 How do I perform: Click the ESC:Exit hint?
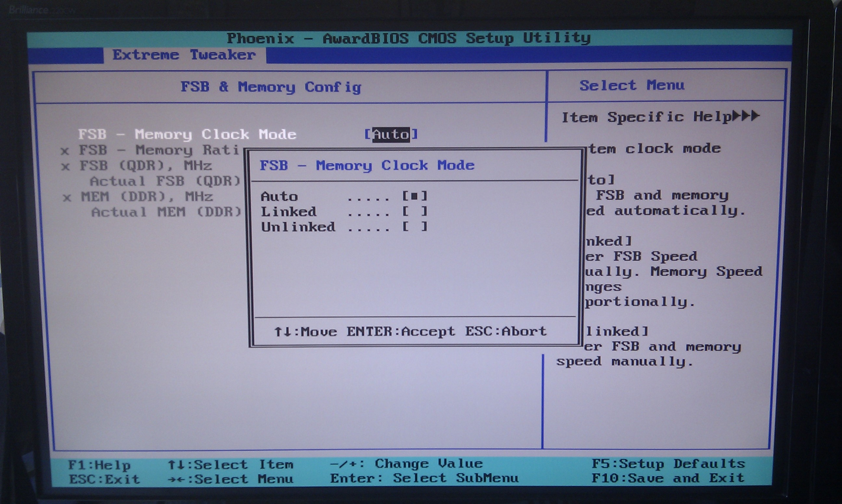tap(104, 480)
